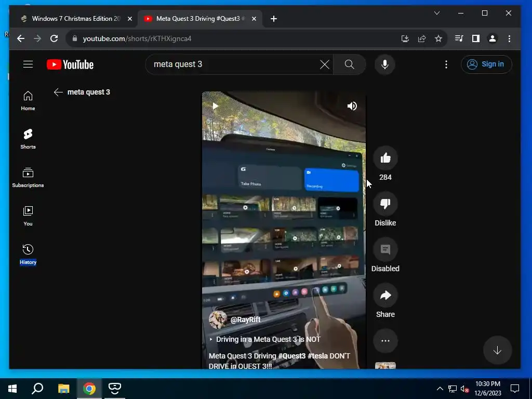
Task: Go to YouTube home via logo
Action: pos(70,64)
